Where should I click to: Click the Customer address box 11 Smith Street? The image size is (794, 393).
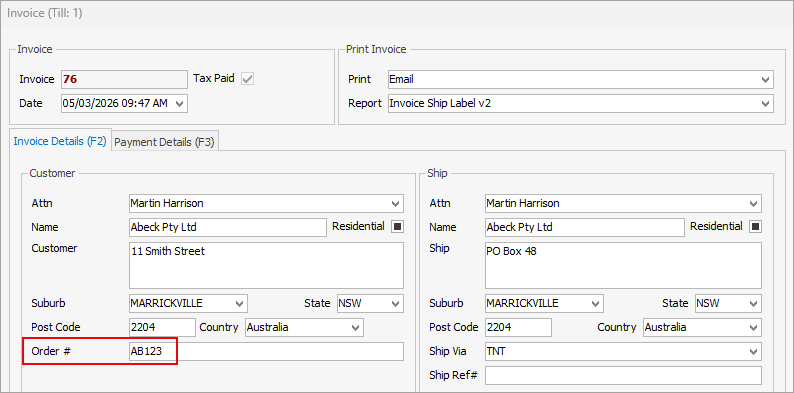(x=266, y=265)
